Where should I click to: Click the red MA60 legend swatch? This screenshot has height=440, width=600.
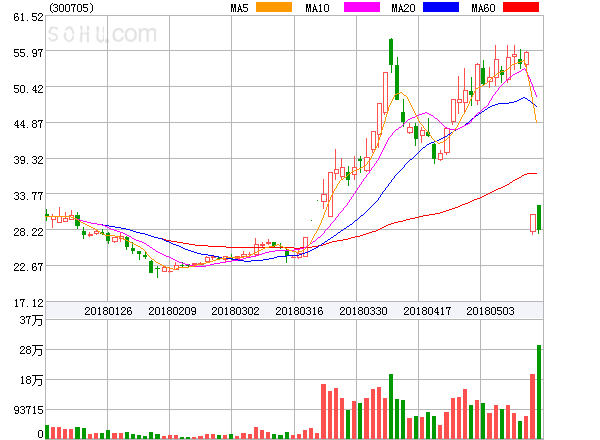(521, 7)
